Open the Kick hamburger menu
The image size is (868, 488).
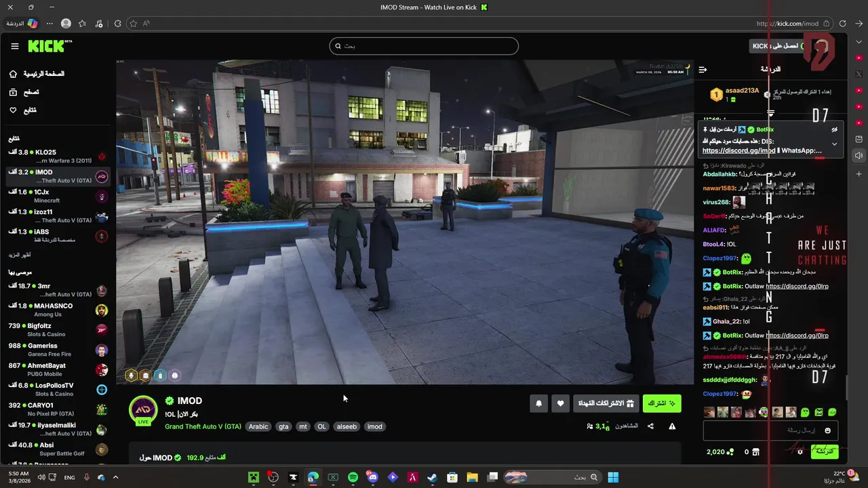15,46
